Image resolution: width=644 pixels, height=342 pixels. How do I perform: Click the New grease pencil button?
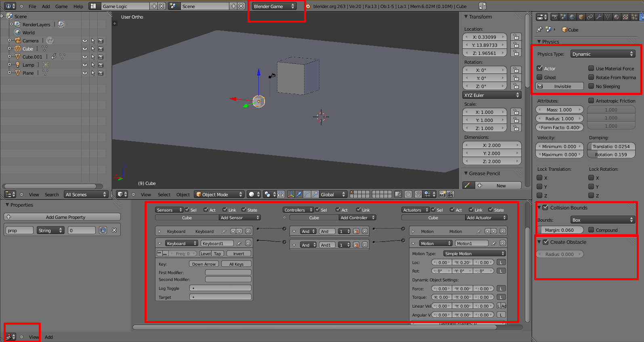click(x=497, y=185)
